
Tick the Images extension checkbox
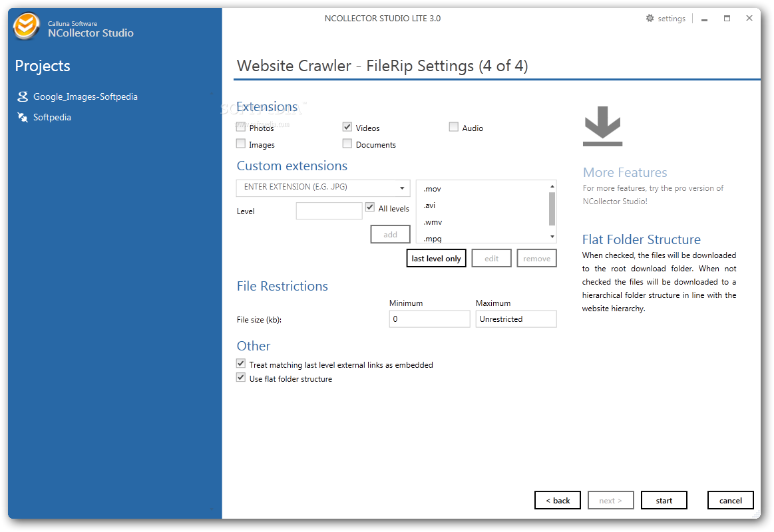(x=241, y=144)
